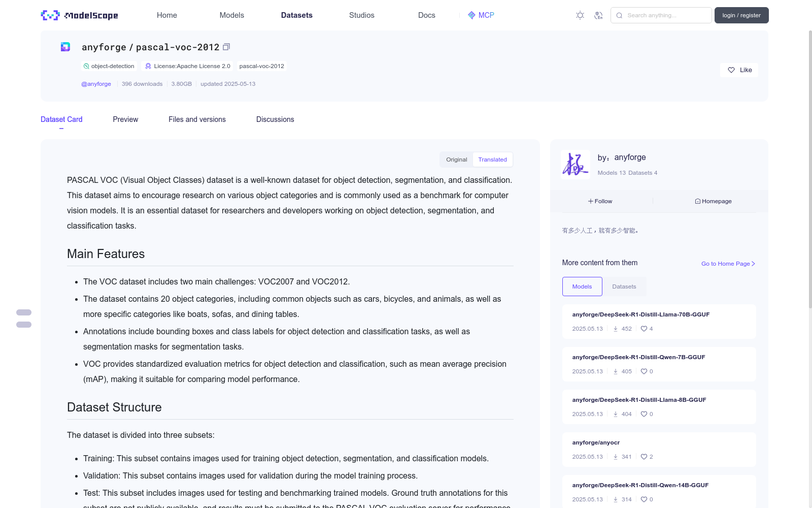Click the license tag icon
Screen dimensions: 812x508
(148, 66)
